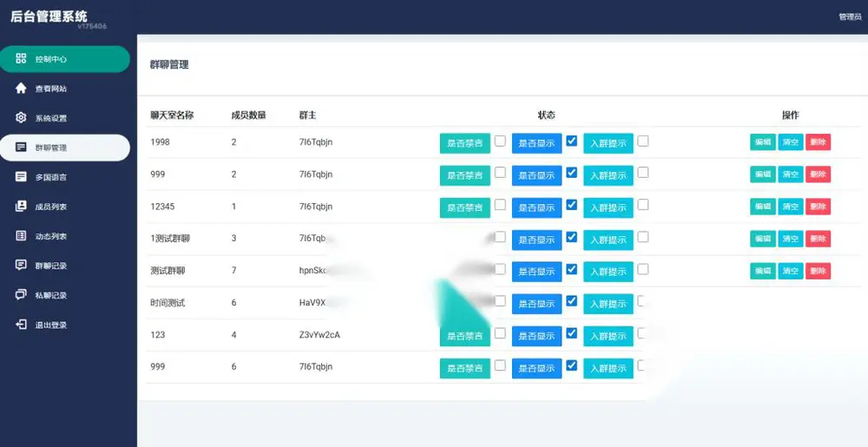Screen dimensions: 868x447
Task: Select 群聊管理 in the sidebar menu
Action: pos(65,148)
